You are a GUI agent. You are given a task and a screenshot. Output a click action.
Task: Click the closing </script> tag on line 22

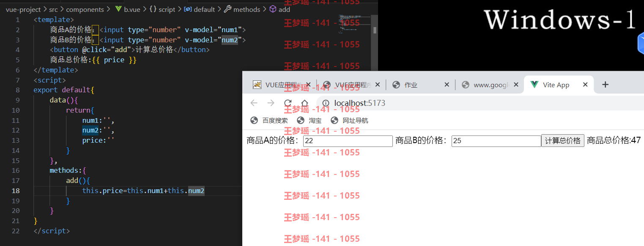[52, 231]
